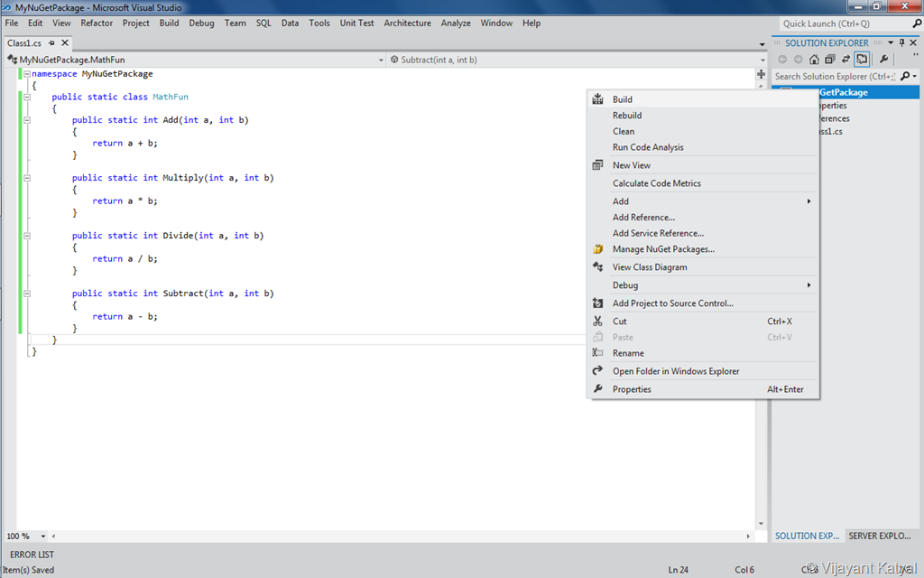
Task: Open the ERROR LIST panel tab
Action: click(32, 555)
